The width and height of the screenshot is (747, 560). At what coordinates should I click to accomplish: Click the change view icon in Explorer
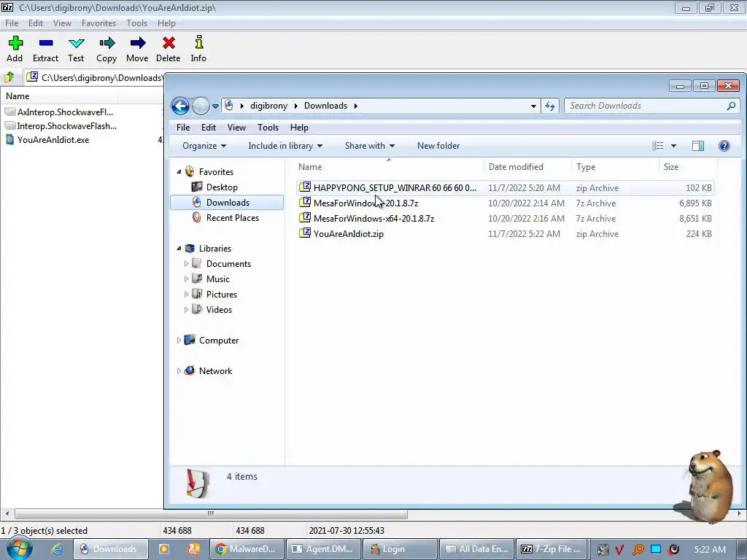pyautogui.click(x=657, y=146)
